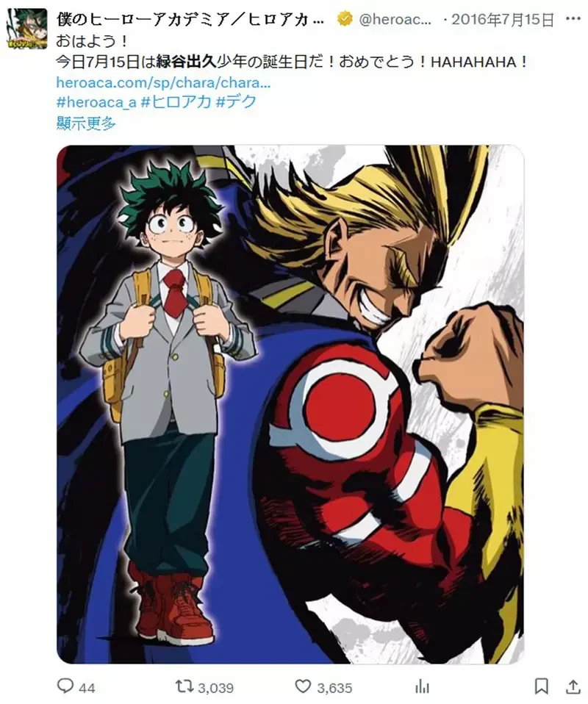Screen dimensions: 588x704
Task: Open the three-dot more options menu
Action: (x=573, y=19)
